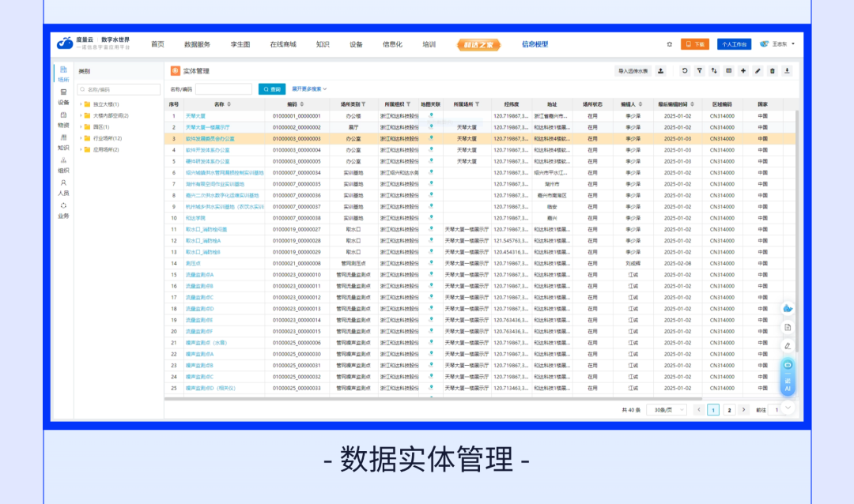The image size is (854, 504).
Task: Click the trash delete icon in the toolbar
Action: pyautogui.click(x=773, y=71)
